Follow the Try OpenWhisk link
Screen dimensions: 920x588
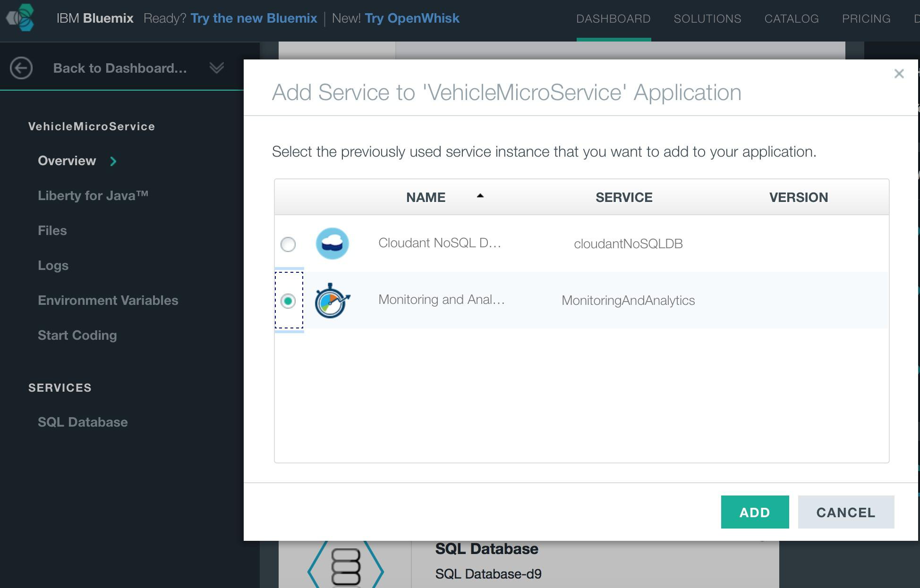coord(412,18)
